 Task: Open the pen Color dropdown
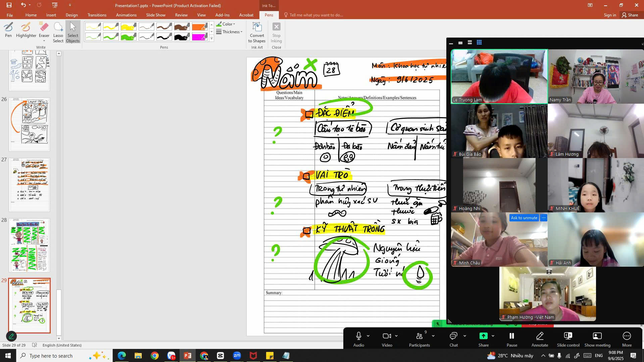(226, 24)
